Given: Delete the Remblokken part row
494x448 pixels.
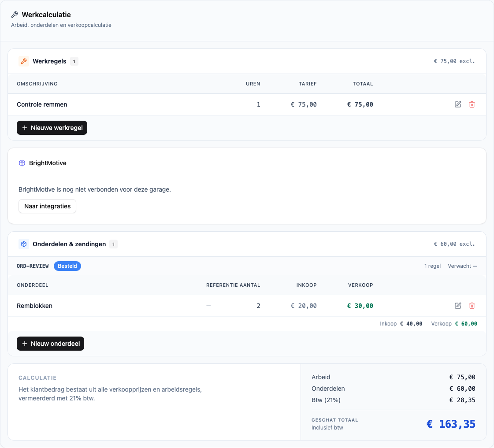Looking at the screenshot, I should [x=472, y=306].
